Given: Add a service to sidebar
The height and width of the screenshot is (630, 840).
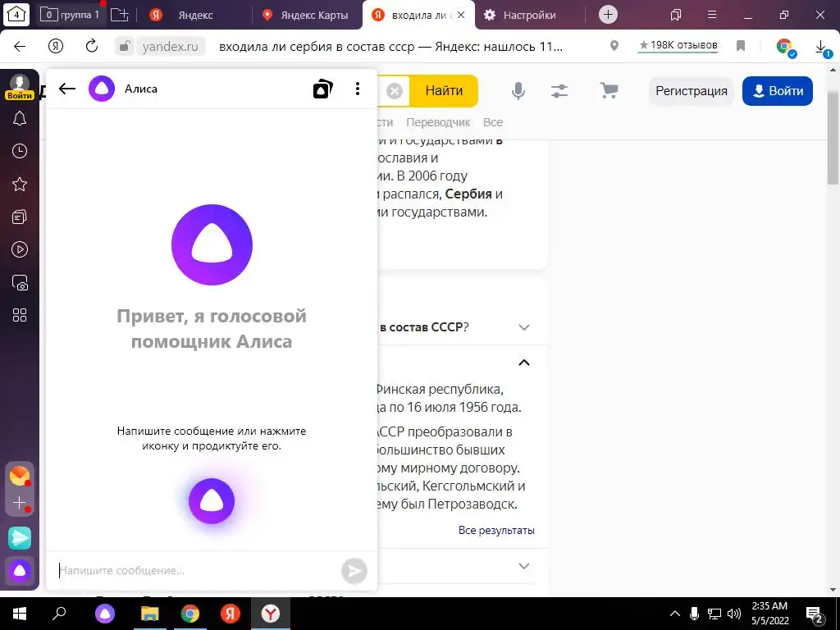Looking at the screenshot, I should [20, 503].
